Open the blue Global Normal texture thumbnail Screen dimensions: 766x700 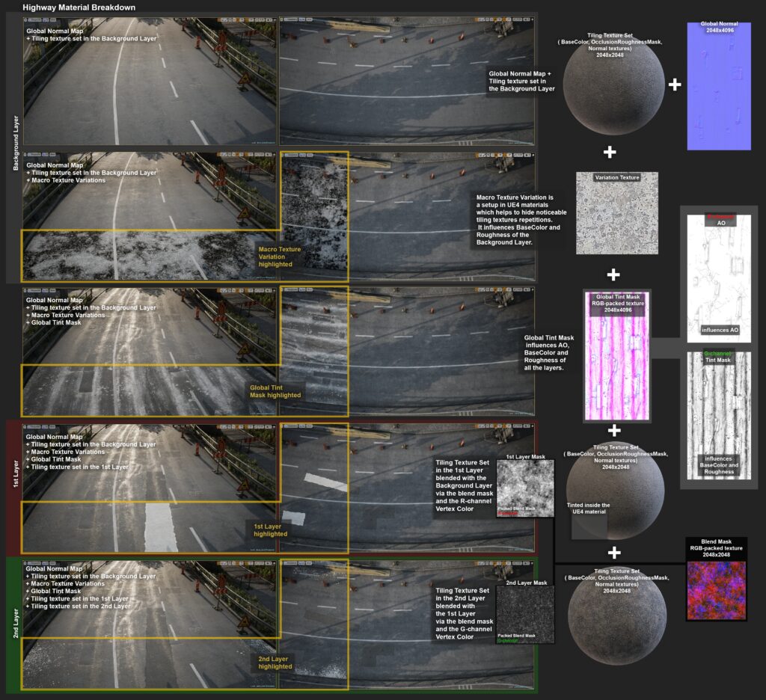(719, 86)
